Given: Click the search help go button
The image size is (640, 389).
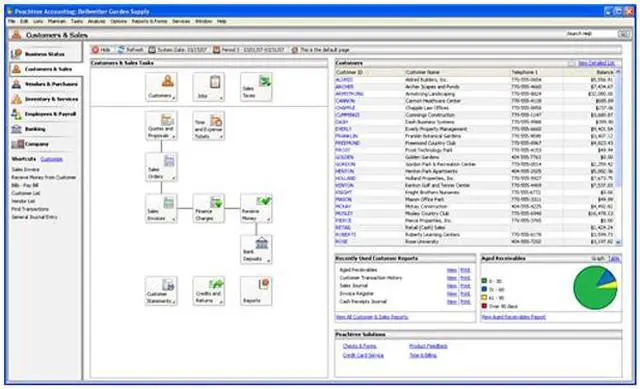Looking at the screenshot, I should coord(624,34).
